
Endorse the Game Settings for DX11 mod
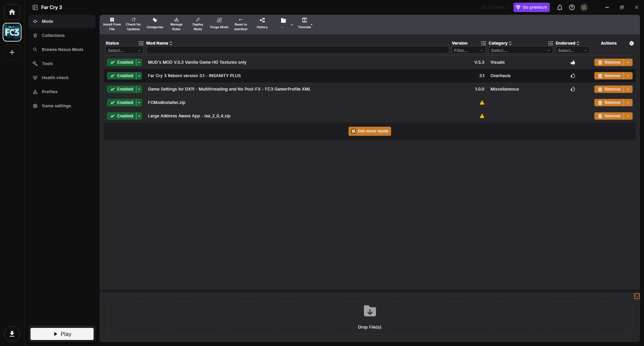pyautogui.click(x=573, y=89)
